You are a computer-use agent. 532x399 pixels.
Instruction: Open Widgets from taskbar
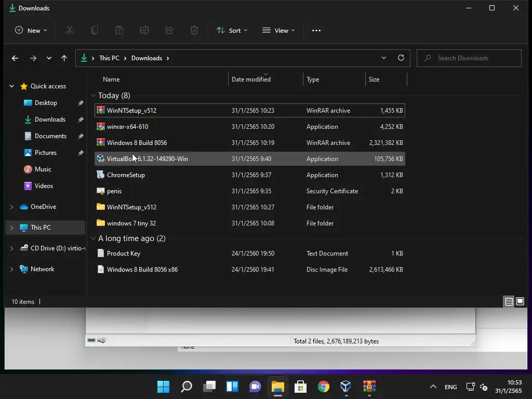pos(232,387)
